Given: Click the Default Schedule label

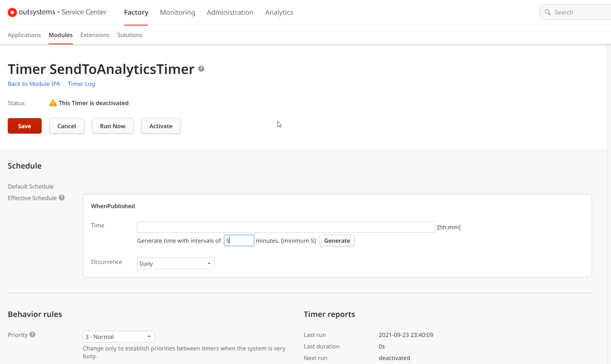Looking at the screenshot, I should pyautogui.click(x=31, y=186).
